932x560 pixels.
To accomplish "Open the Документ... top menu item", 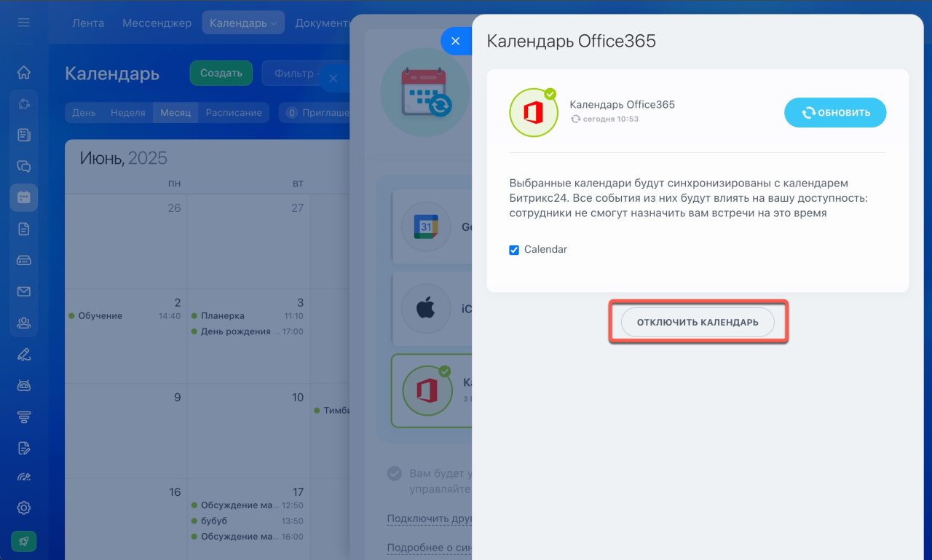I will tap(323, 23).
